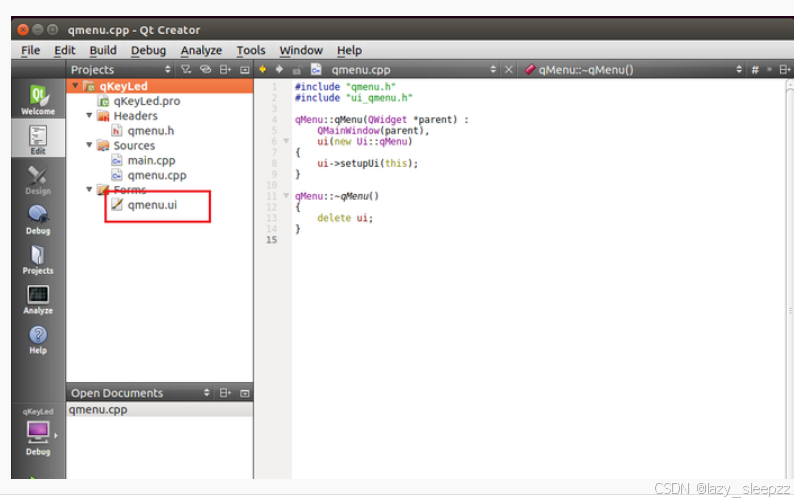Collapse the Forms folder
The image size is (794, 502).
pos(89,189)
